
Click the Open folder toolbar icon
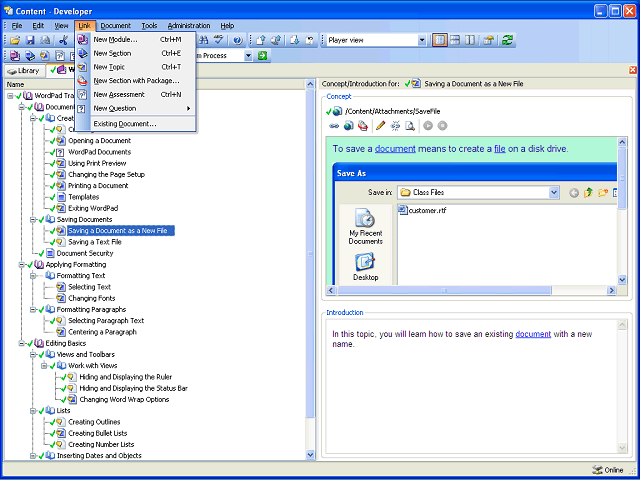[x=15, y=40]
